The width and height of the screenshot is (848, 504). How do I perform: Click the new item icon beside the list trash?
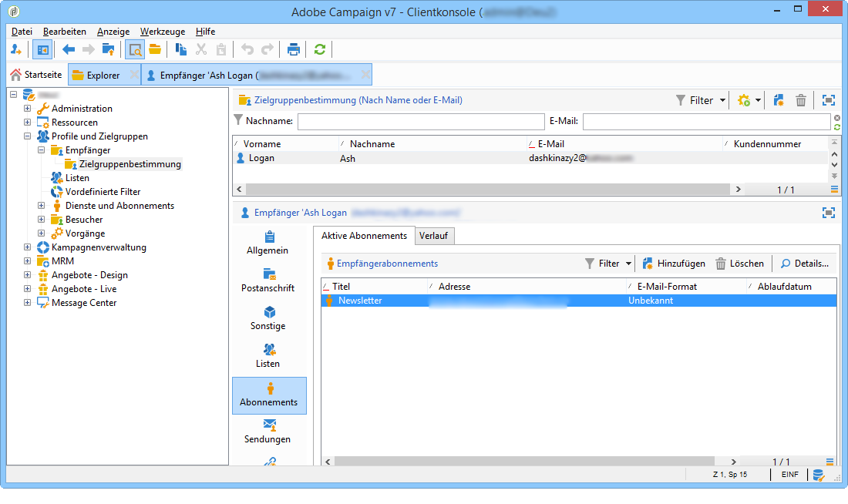[779, 100]
